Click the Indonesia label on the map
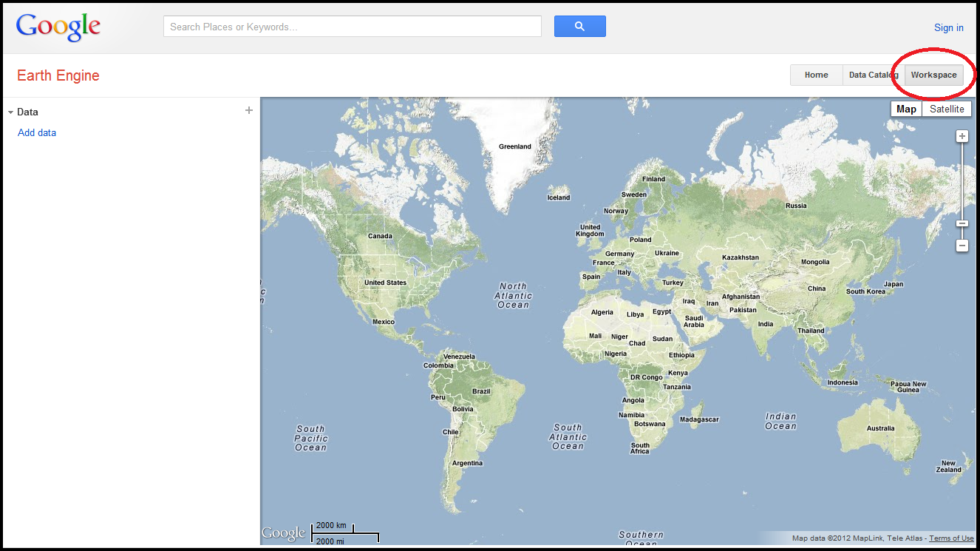Image resolution: width=980 pixels, height=551 pixels. [843, 382]
